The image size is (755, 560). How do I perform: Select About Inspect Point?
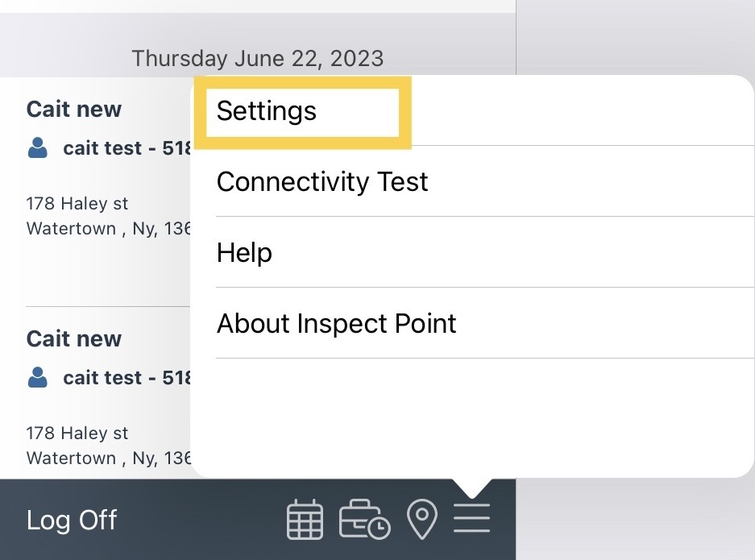336,323
